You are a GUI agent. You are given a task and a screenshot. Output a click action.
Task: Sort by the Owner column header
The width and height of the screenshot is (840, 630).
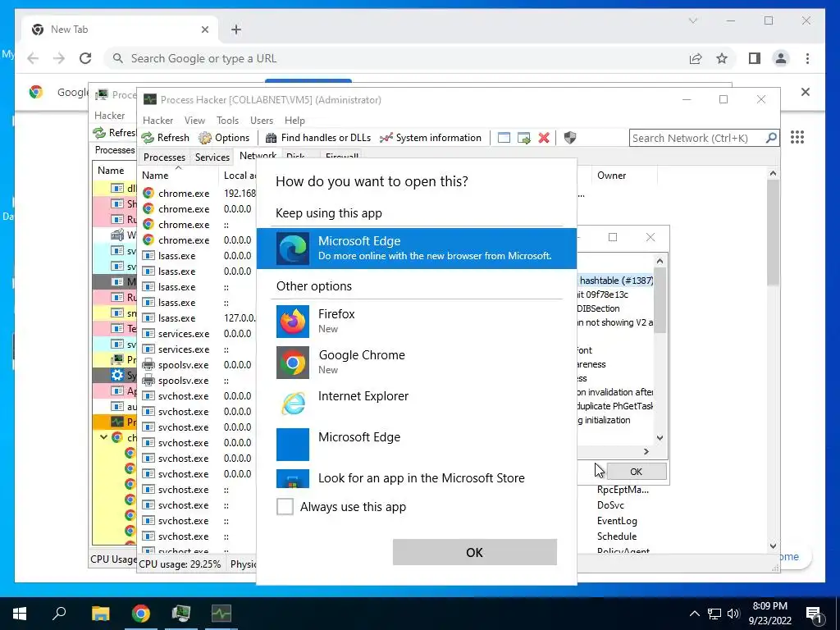[623, 176]
